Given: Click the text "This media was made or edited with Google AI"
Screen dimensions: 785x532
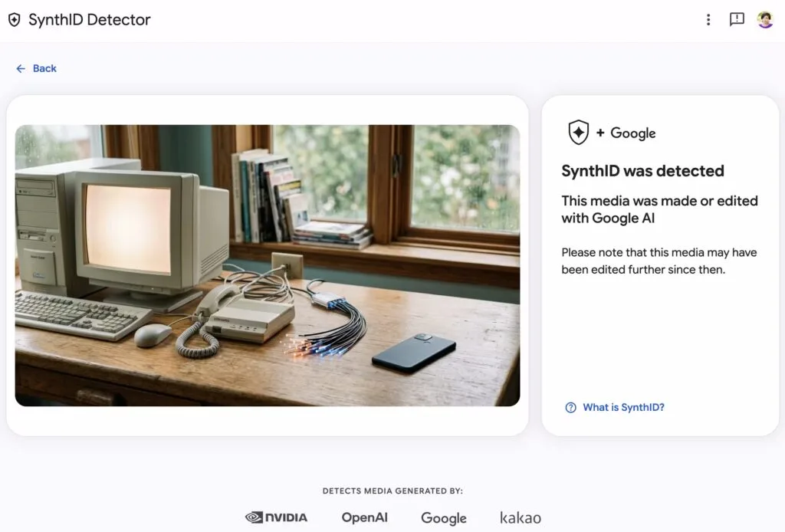Looking at the screenshot, I should click(x=659, y=209).
